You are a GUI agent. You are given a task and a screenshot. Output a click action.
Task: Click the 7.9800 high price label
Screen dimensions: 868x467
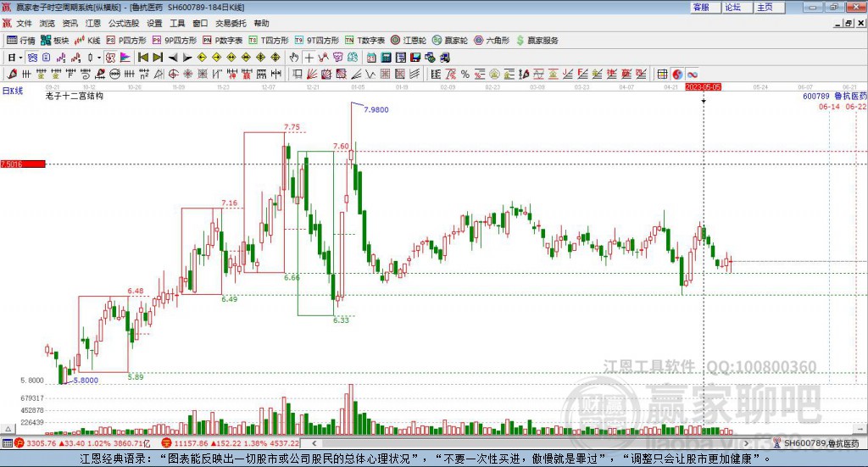(376, 109)
